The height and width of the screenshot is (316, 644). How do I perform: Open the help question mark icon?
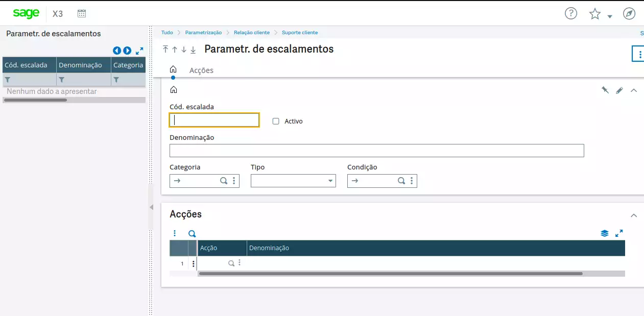click(x=570, y=14)
